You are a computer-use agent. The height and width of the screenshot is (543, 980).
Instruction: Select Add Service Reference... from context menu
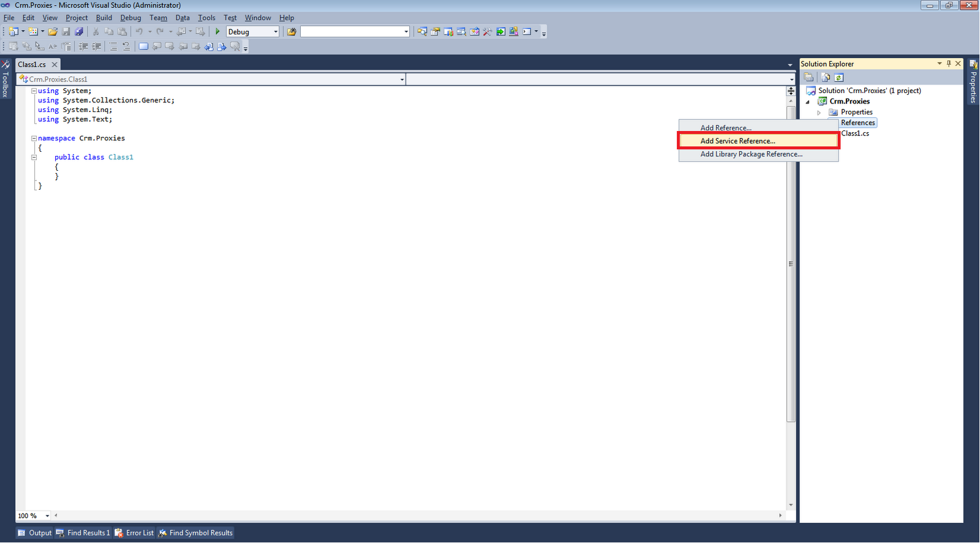758,141
